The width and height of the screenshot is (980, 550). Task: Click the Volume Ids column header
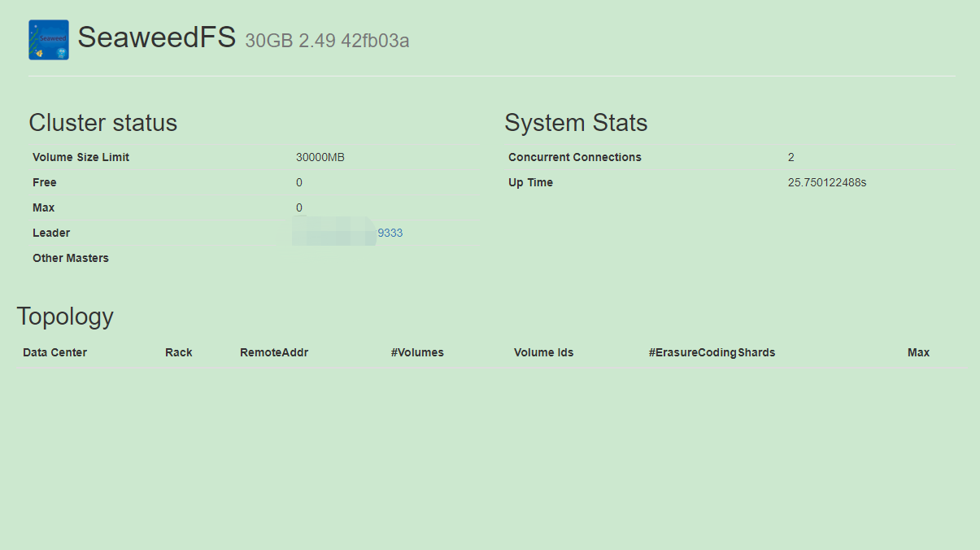point(544,352)
